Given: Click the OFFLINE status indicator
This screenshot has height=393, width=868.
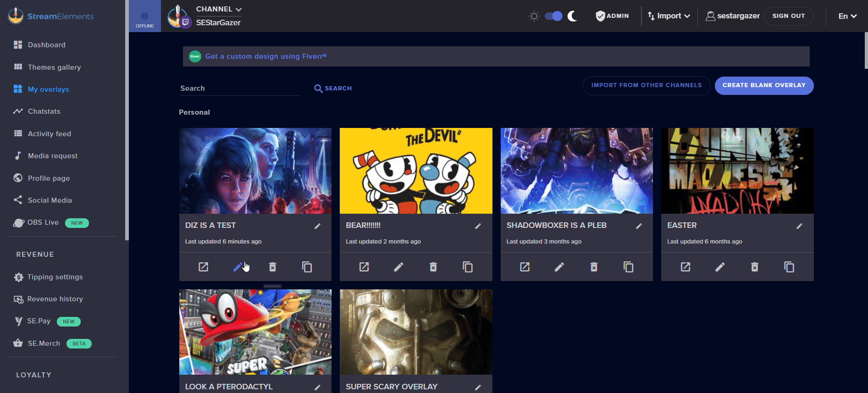Looking at the screenshot, I should 144,16.
